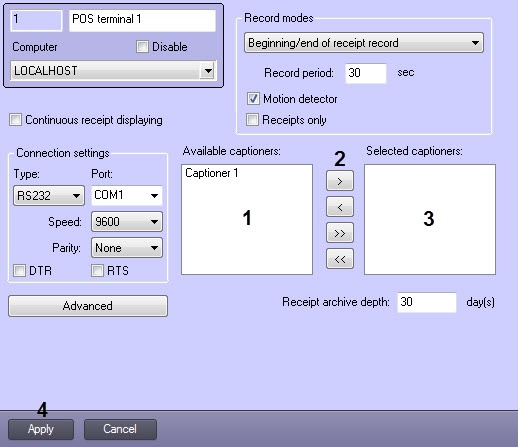Add all captioners with >> button
Image resolution: width=518 pixels, height=447 pixels.
tap(340, 233)
